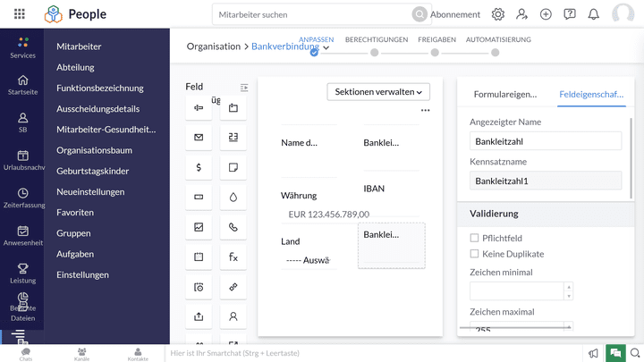
Task: Add the email field from palette
Action: pyautogui.click(x=199, y=138)
